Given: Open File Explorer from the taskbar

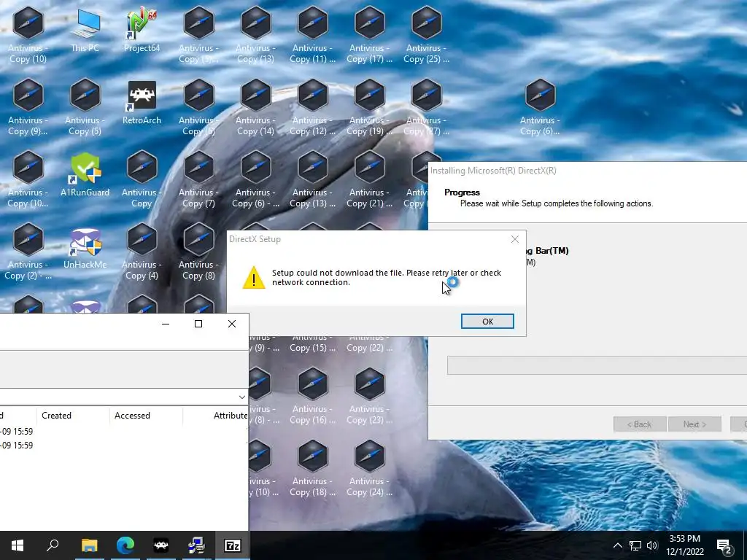Looking at the screenshot, I should point(89,545).
